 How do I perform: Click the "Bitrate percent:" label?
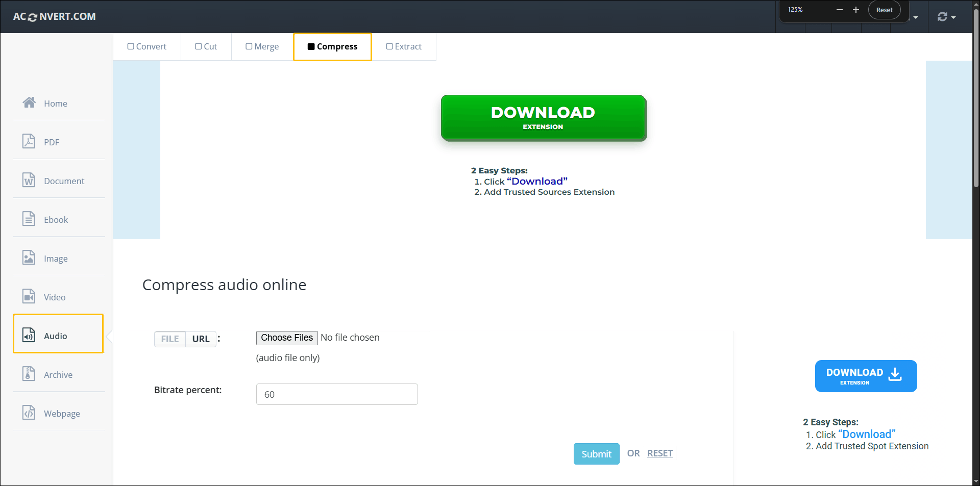(188, 390)
